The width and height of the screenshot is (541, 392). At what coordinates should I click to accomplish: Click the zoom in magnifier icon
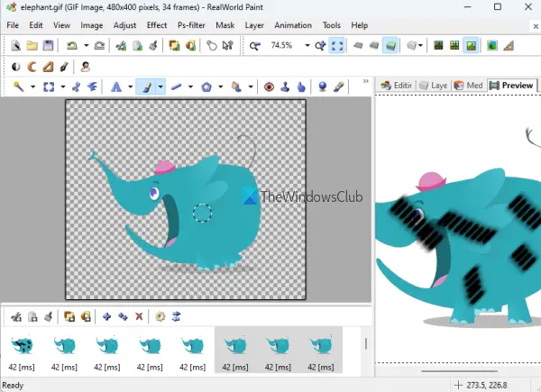(320, 46)
